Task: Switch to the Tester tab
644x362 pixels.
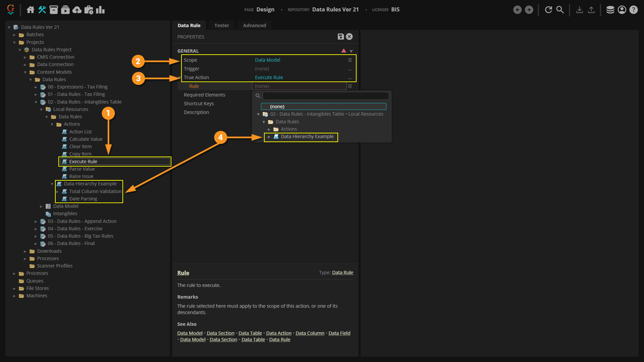Action: pos(221,25)
